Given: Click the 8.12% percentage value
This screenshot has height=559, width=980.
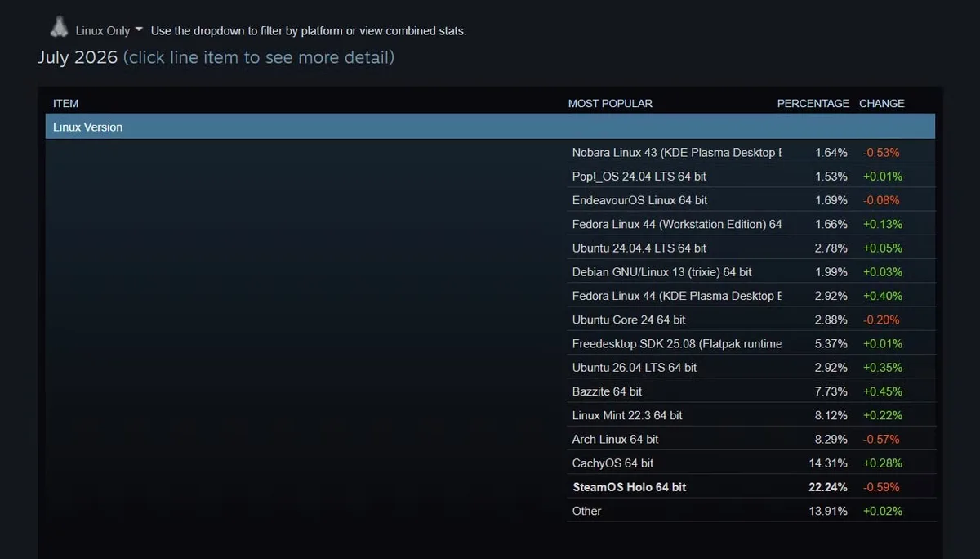Looking at the screenshot, I should [831, 415].
